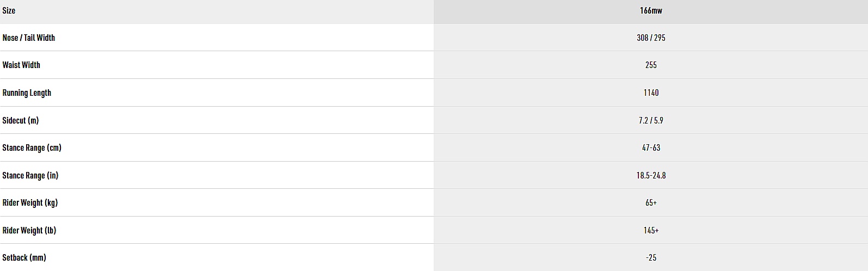Click the 7.2 / 5.9 sidecut value

point(651,120)
